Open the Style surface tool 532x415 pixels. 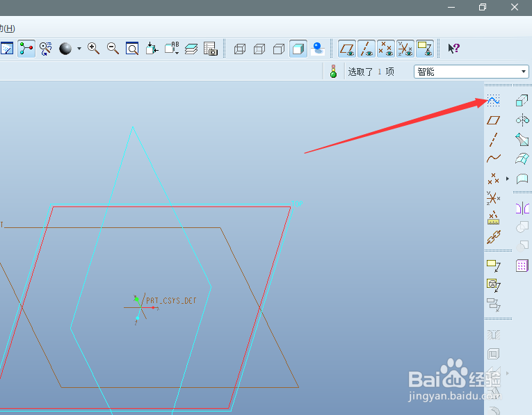[x=522, y=179]
